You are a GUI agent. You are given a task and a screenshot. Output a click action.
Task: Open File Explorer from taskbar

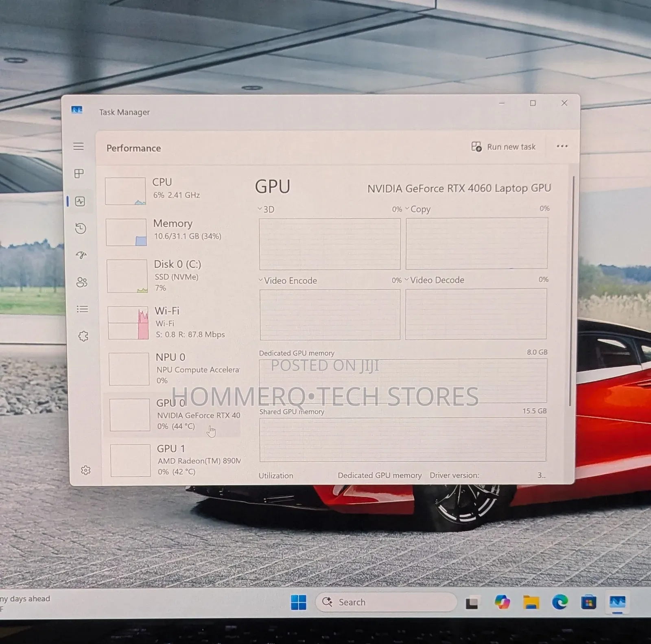pyautogui.click(x=531, y=602)
